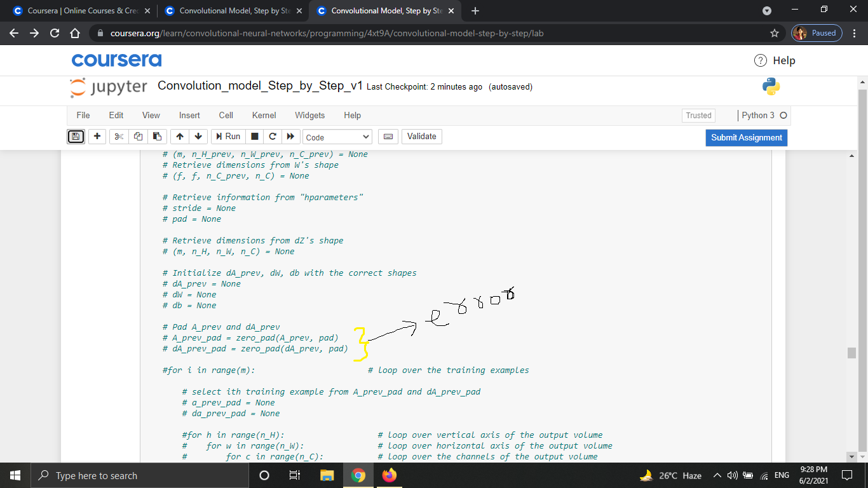Image resolution: width=868 pixels, height=488 pixels.
Task: Run cell validation with the Validate button
Action: (x=421, y=136)
